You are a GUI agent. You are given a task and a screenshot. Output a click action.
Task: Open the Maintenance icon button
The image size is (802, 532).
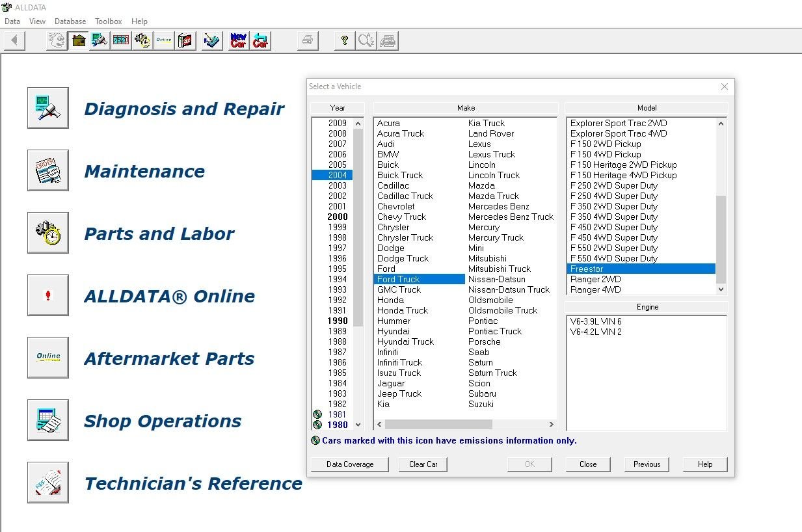click(48, 170)
